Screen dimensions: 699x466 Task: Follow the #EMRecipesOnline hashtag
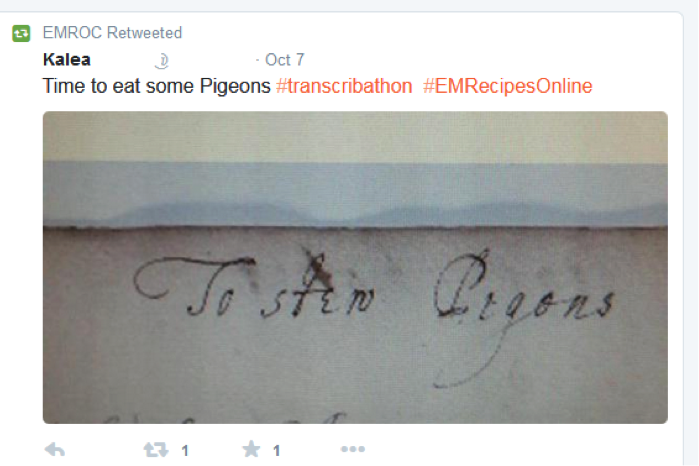[508, 86]
